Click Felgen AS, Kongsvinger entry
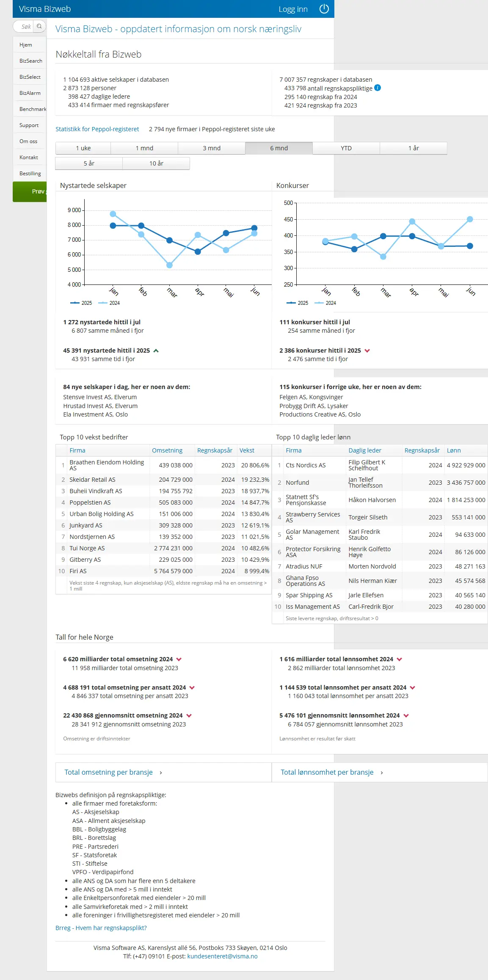Image resolution: width=488 pixels, height=980 pixels. 311,397
